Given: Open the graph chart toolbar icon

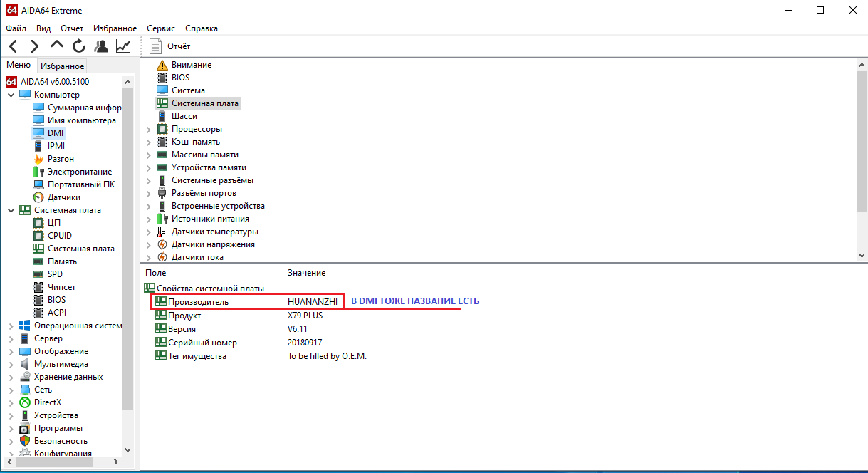Looking at the screenshot, I should [123, 46].
